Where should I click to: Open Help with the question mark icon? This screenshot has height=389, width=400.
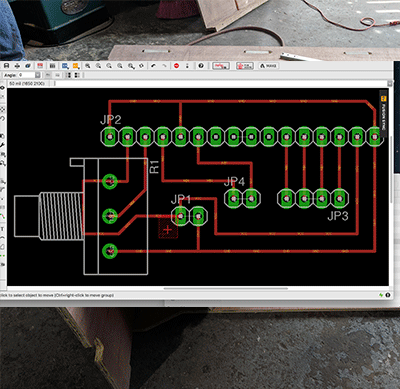click(201, 66)
